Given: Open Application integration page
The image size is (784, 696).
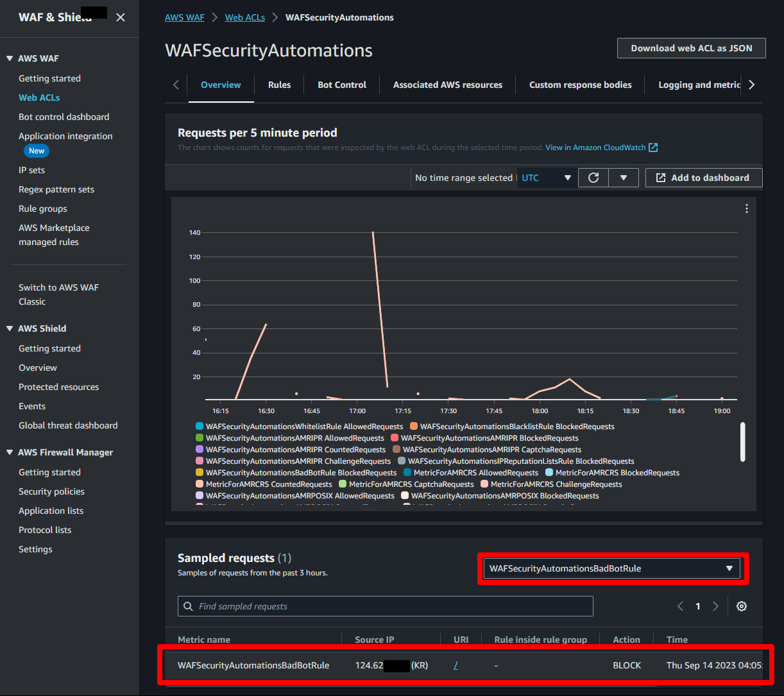Looking at the screenshot, I should point(65,136).
